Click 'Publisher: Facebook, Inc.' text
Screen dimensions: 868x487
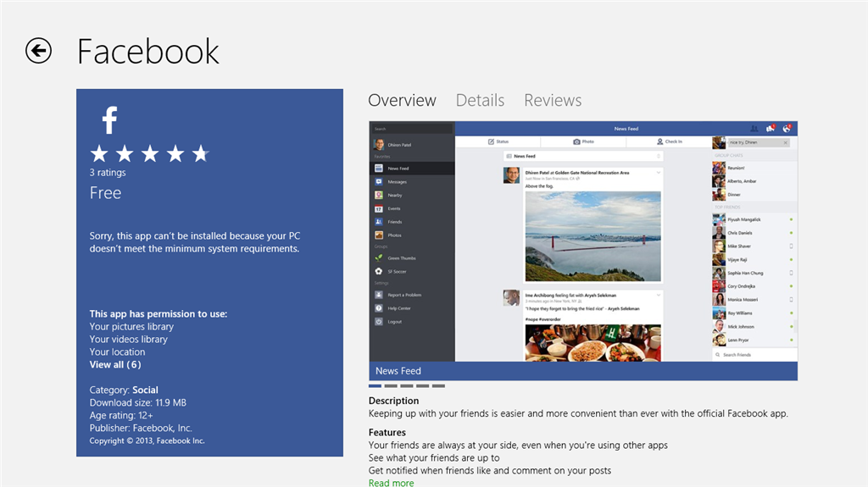(141, 429)
